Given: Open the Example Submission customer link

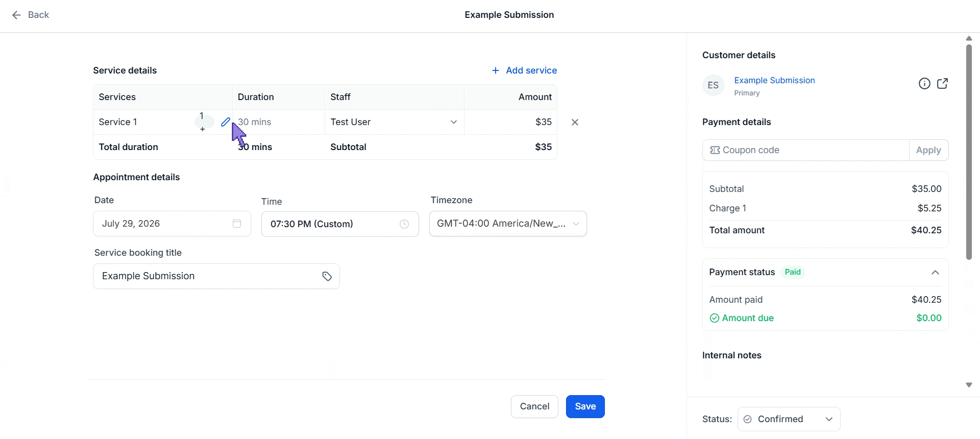Looking at the screenshot, I should pyautogui.click(x=774, y=80).
